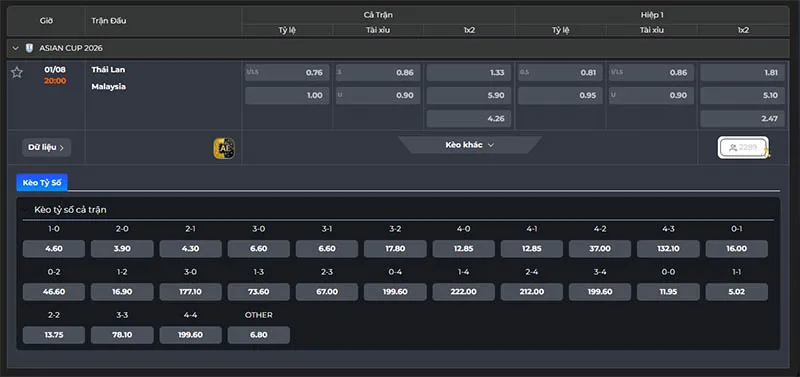Click the Giờ column header
Image resolution: width=800 pixels, height=377 pixels.
pos(46,21)
